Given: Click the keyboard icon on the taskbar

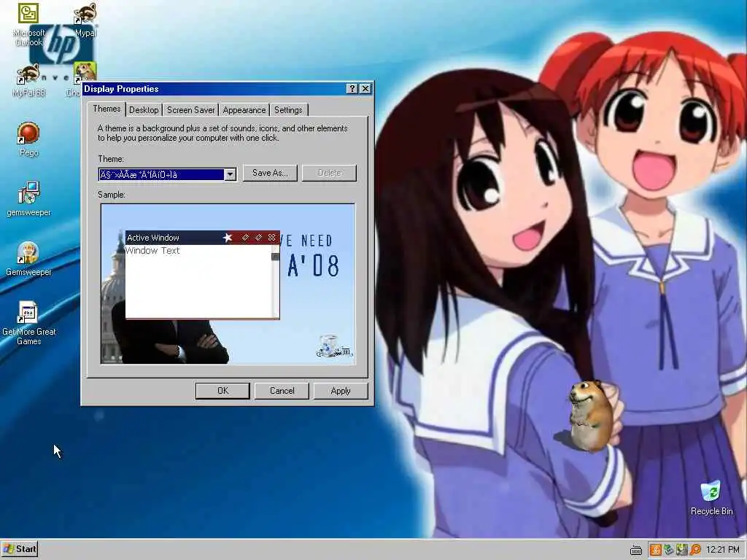Looking at the screenshot, I should point(635,550).
